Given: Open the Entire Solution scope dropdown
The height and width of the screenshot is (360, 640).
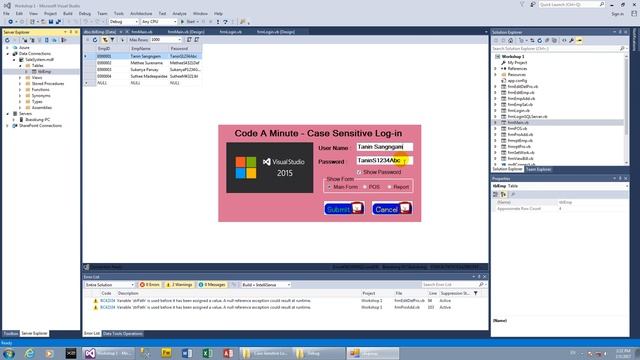Looking at the screenshot, I should click(109, 284).
